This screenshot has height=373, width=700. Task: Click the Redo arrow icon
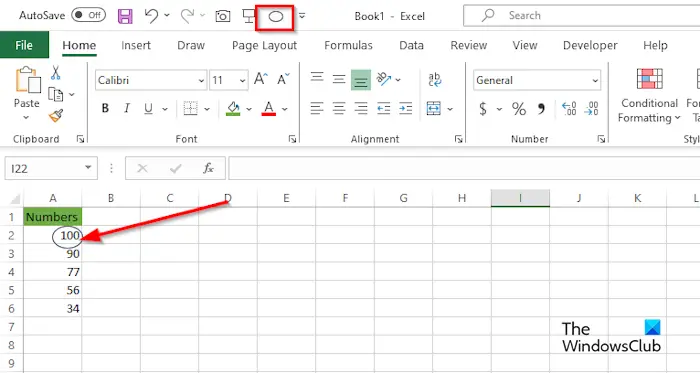click(x=187, y=16)
